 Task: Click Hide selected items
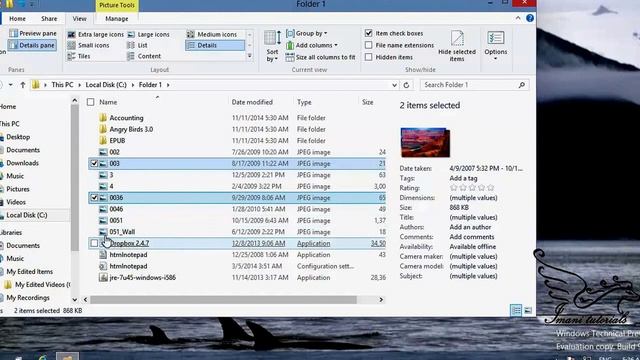click(457, 46)
